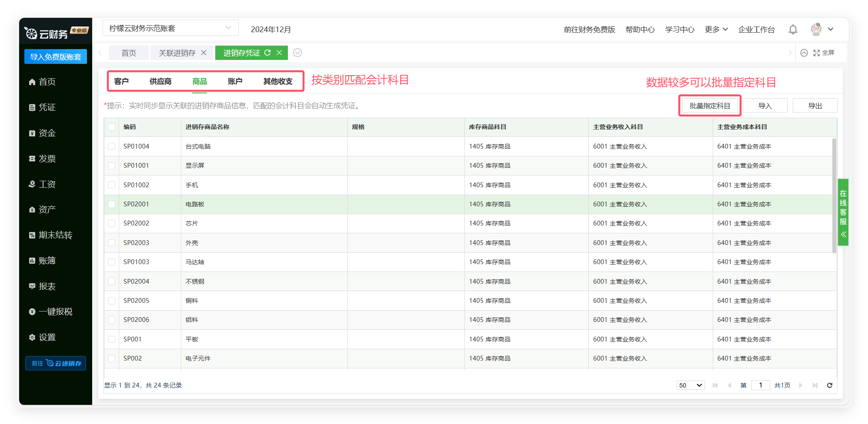Click the 导出 button
The image size is (868, 424).
click(815, 106)
